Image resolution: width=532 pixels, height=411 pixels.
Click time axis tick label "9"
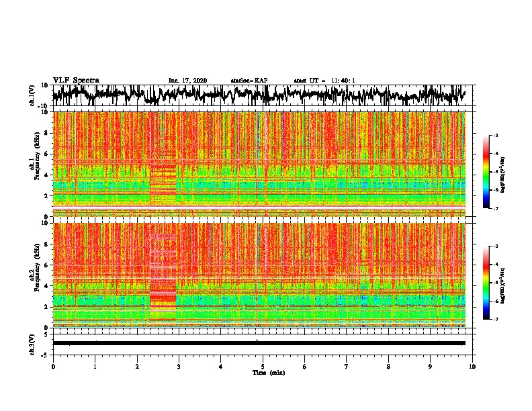[x=430, y=367]
